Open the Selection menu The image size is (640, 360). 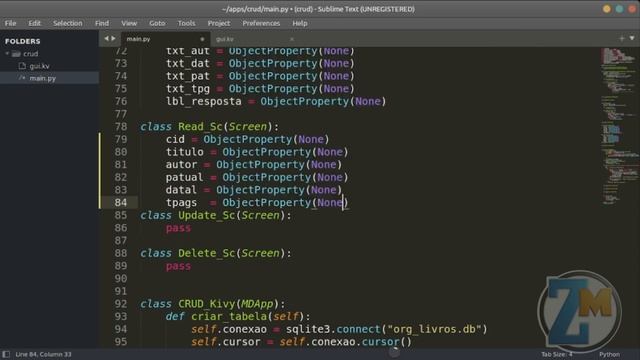tap(67, 23)
